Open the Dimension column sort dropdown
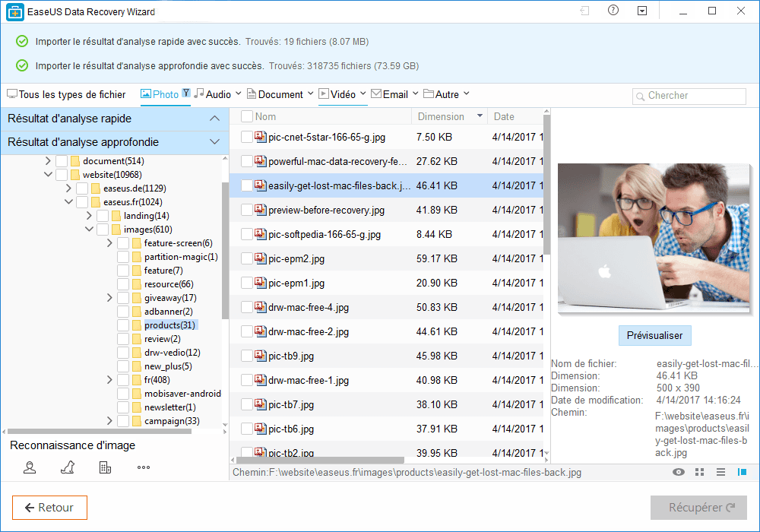Image resolution: width=760 pixels, height=532 pixels. (x=480, y=116)
